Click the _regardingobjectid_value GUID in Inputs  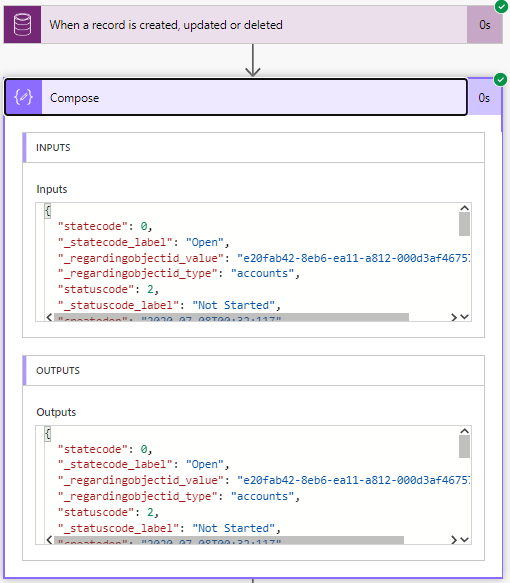point(354,258)
